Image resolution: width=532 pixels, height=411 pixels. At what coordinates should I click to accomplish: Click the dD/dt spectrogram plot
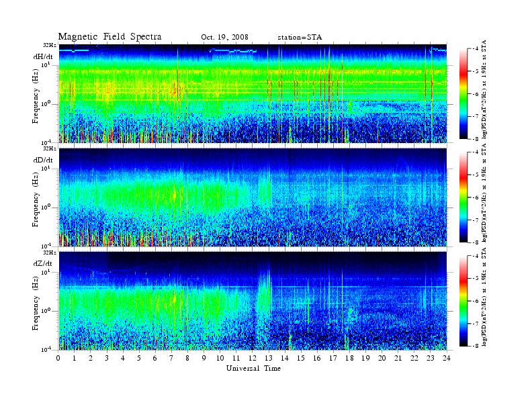point(253,197)
